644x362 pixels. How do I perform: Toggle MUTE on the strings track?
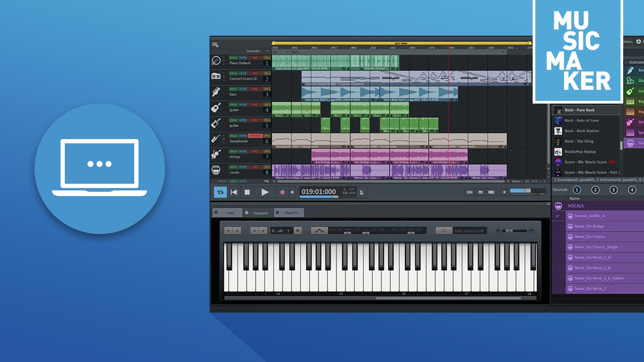click(x=243, y=151)
